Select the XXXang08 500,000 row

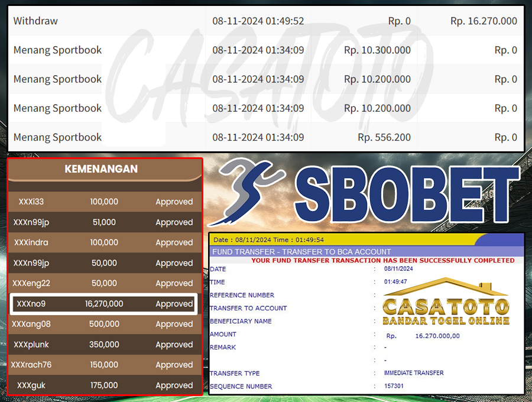[104, 324]
